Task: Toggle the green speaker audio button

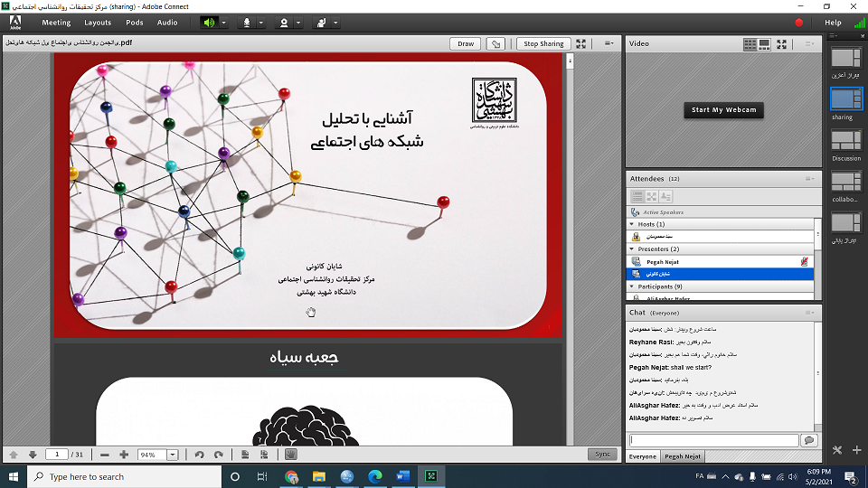Action: pos(210,22)
